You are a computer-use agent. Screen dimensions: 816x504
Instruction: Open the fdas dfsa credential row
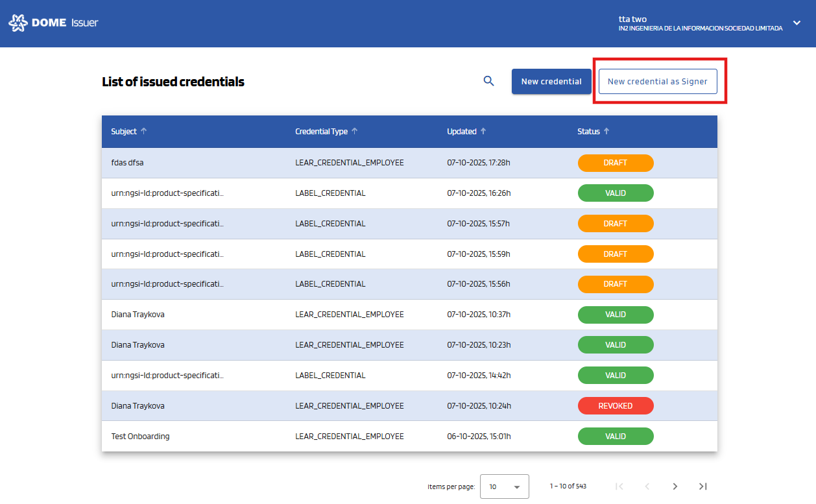click(x=127, y=163)
